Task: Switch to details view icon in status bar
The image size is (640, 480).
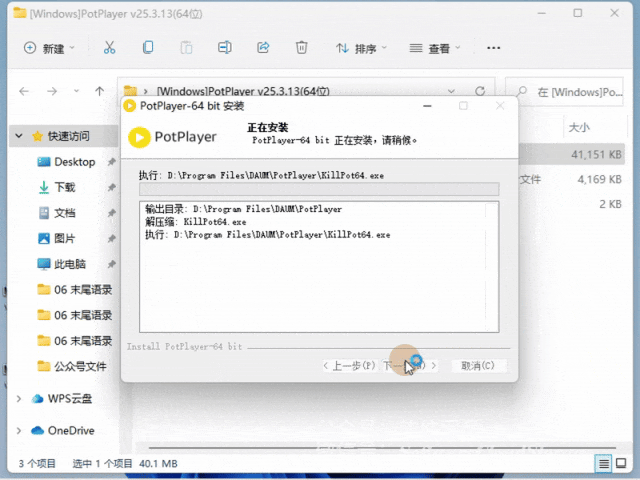Action: click(x=604, y=463)
